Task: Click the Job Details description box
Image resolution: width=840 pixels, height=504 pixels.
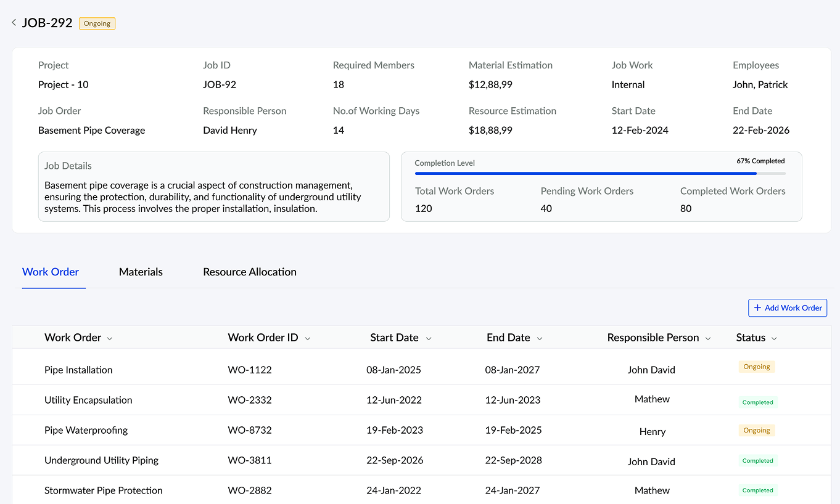Action: click(213, 187)
